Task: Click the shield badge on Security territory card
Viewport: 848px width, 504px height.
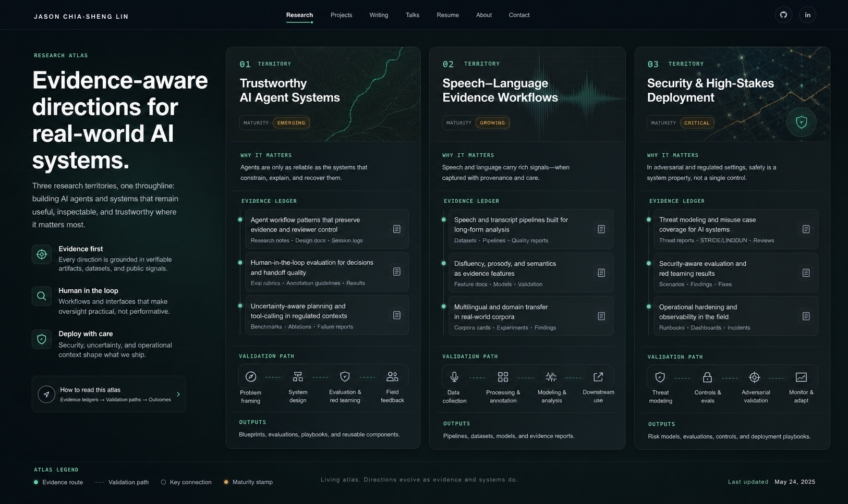Action: pyautogui.click(x=802, y=122)
